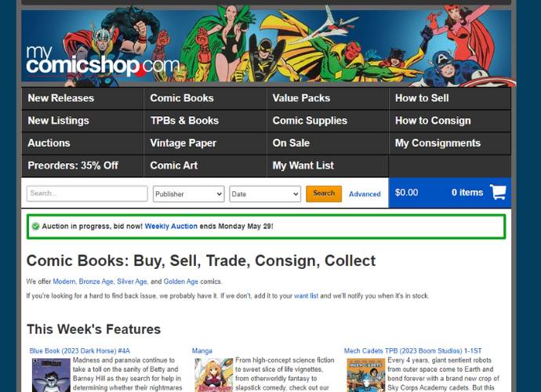Open the shopping cart icon
The width and height of the screenshot is (541, 392).
[x=498, y=192]
